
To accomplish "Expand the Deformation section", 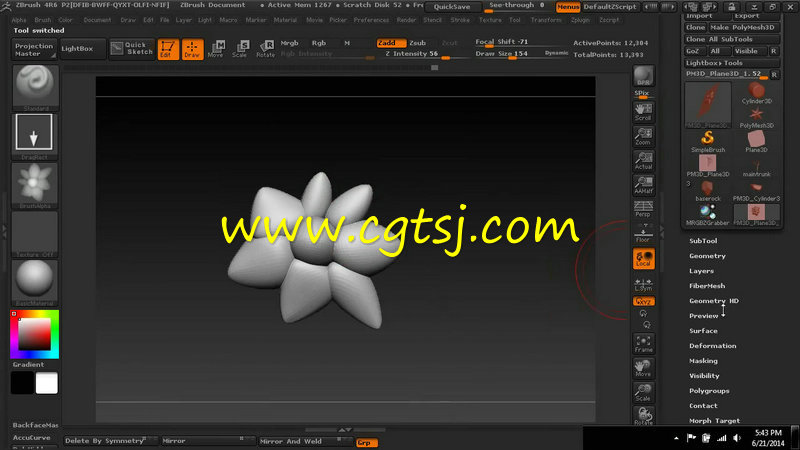I will point(713,346).
